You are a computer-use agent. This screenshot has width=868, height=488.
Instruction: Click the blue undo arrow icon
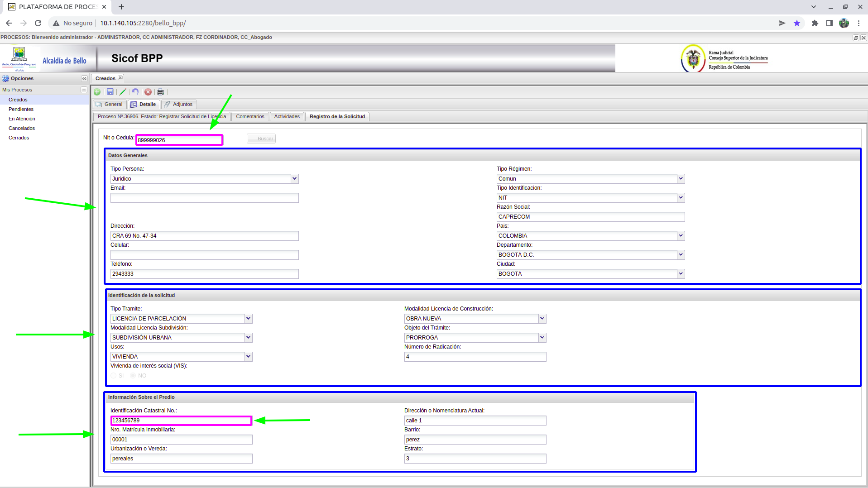(x=135, y=92)
